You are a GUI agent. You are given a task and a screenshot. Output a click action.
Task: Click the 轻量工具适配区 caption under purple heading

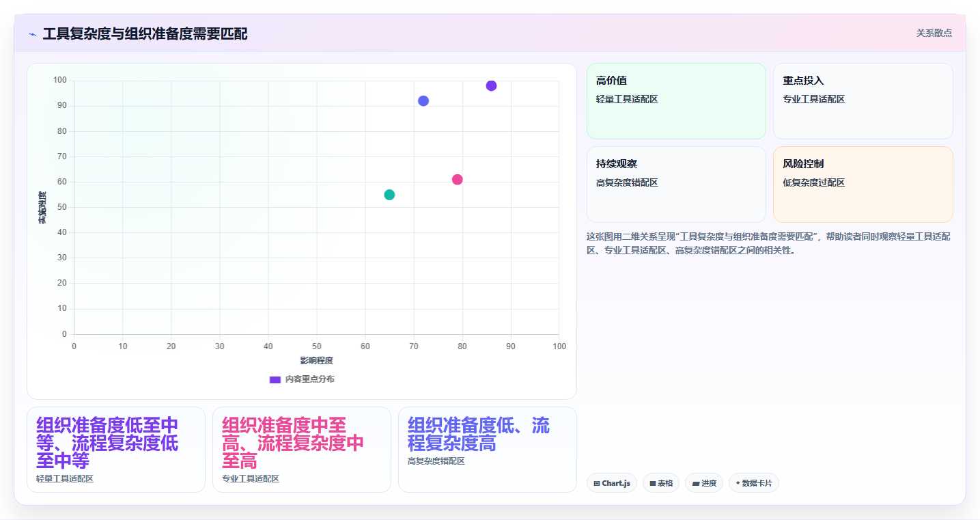(x=65, y=478)
